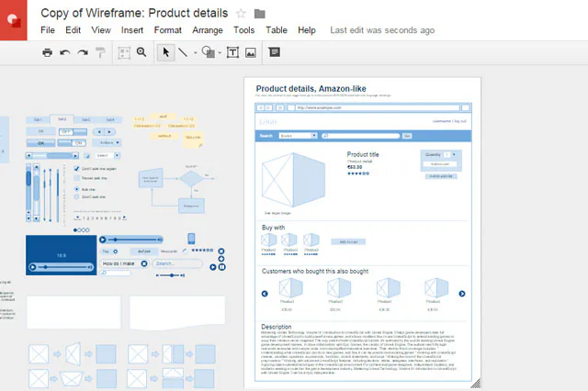
Task: Toggle the 'Don't ask me again' checkbox
Action: pyautogui.click(x=77, y=169)
